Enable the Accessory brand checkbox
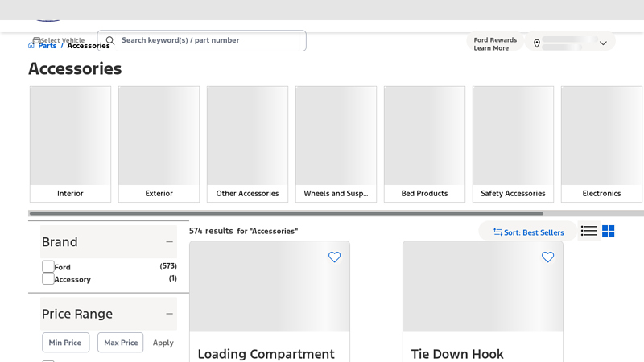644x362 pixels. 48,279
